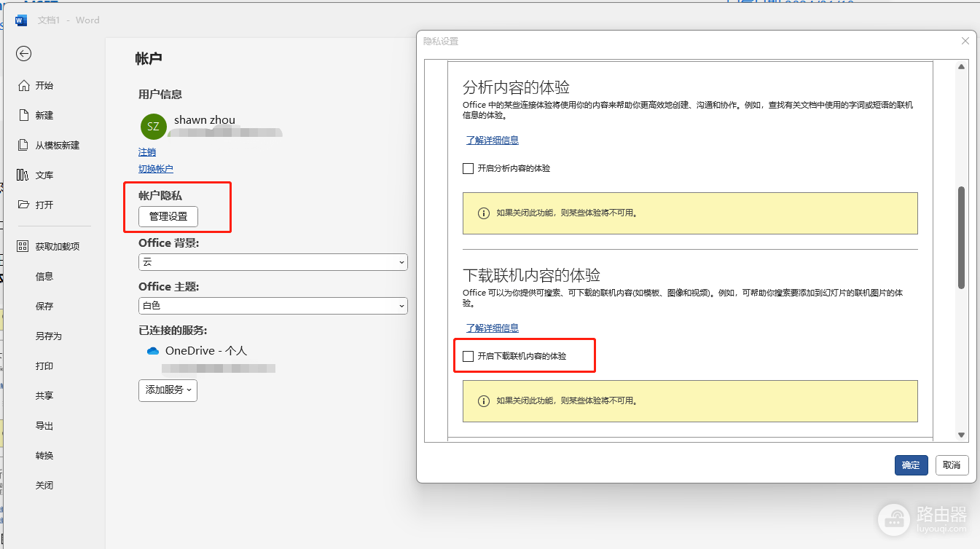Open the 信息 menu item
This screenshot has width=980, height=549.
pyautogui.click(x=44, y=276)
